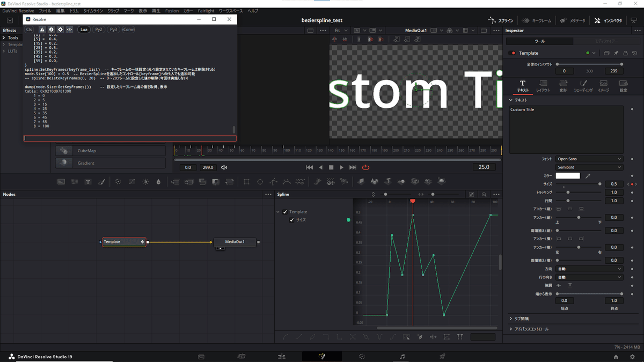Click the white カラー swatch
The image size is (644, 362).
click(568, 175)
